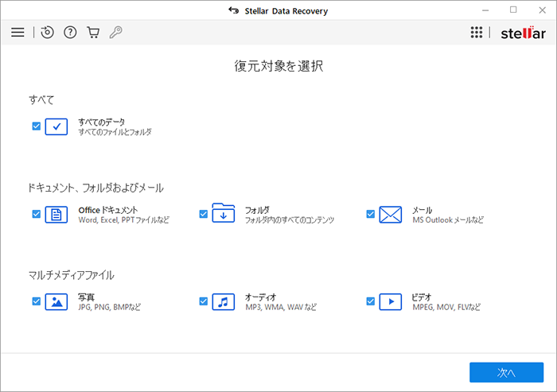Viewport: 557px width, 392px height.
Task: Click the Office document page icon
Action: 56,214
